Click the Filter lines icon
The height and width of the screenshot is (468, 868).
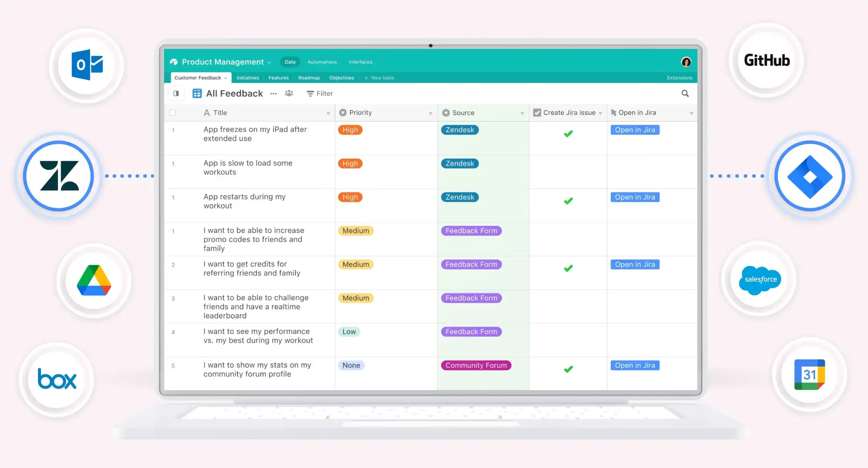(x=310, y=94)
